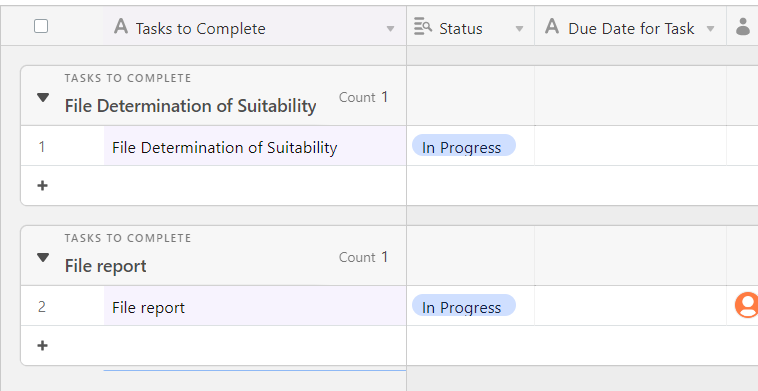Add a row with plus under File report group
Viewport: 758px width, 391px height.
pos(43,346)
